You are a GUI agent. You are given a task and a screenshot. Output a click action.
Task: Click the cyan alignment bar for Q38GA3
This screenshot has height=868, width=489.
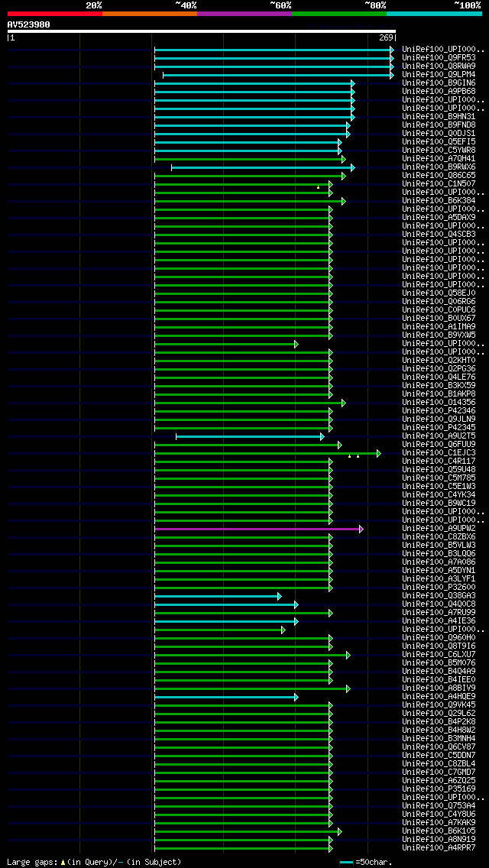(218, 596)
